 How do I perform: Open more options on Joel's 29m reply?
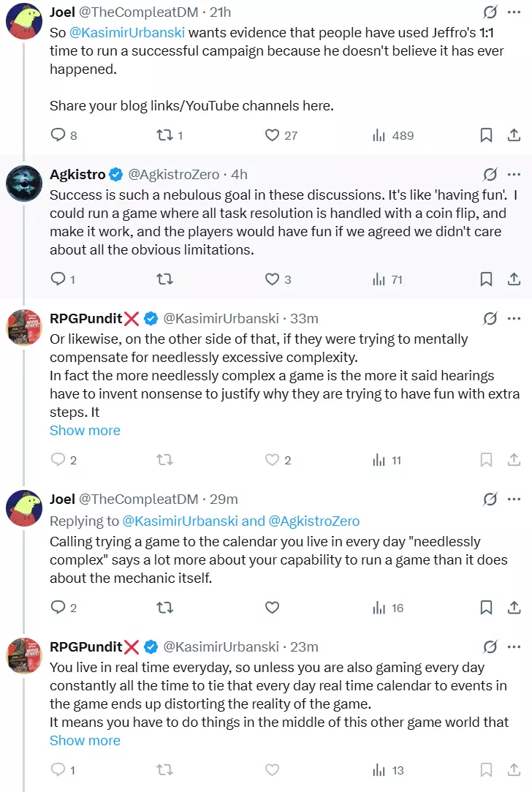514,499
